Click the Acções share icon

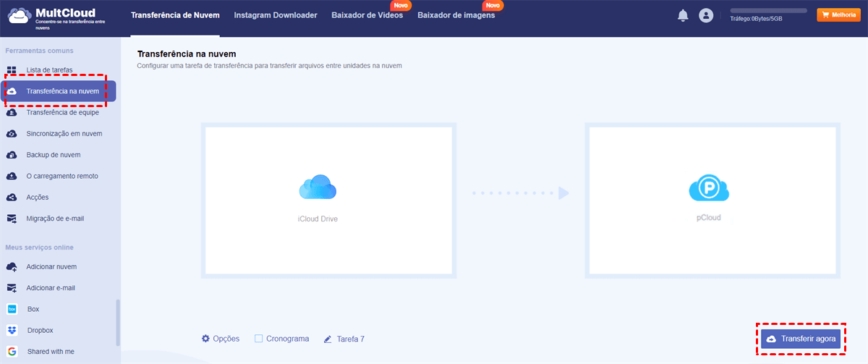(x=12, y=197)
